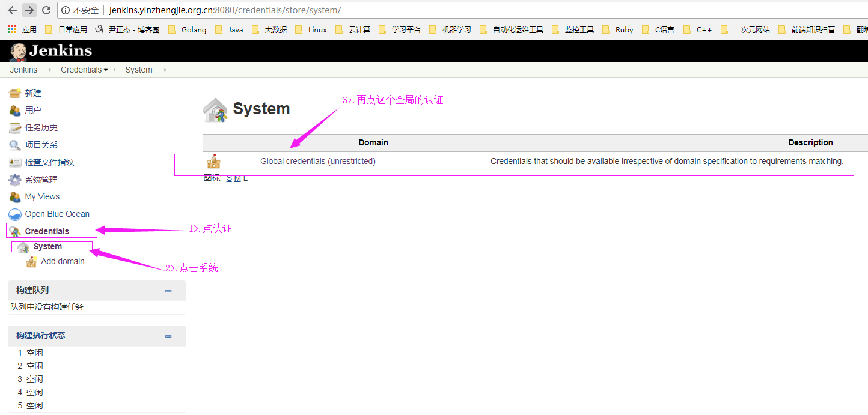Image resolution: width=868 pixels, height=415 pixels.
Task: Click the System breadcrumb link
Action: click(139, 70)
